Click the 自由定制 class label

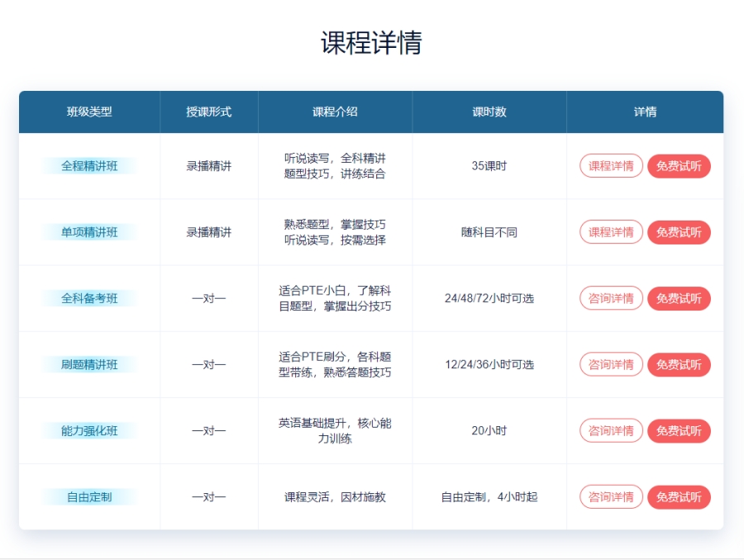89,496
